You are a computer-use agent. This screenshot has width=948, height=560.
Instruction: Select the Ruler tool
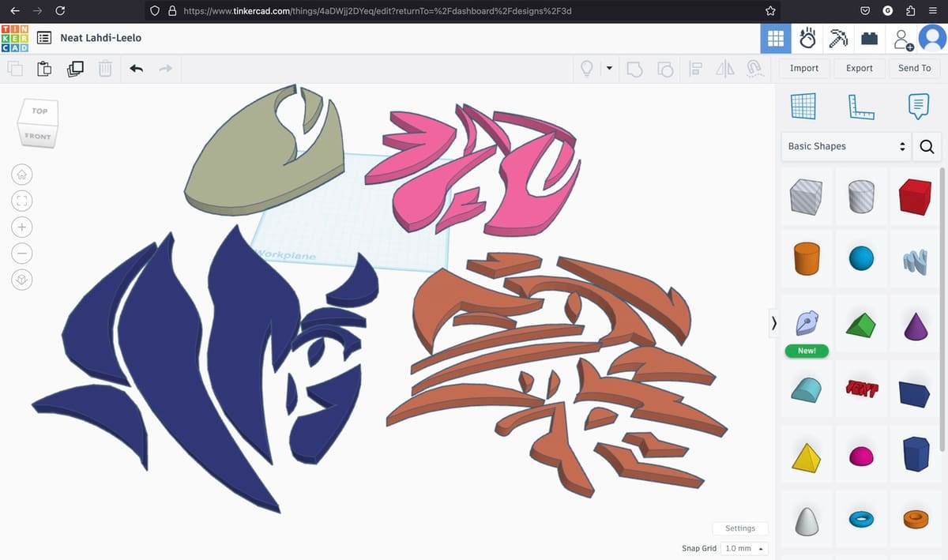pyautogui.click(x=860, y=106)
